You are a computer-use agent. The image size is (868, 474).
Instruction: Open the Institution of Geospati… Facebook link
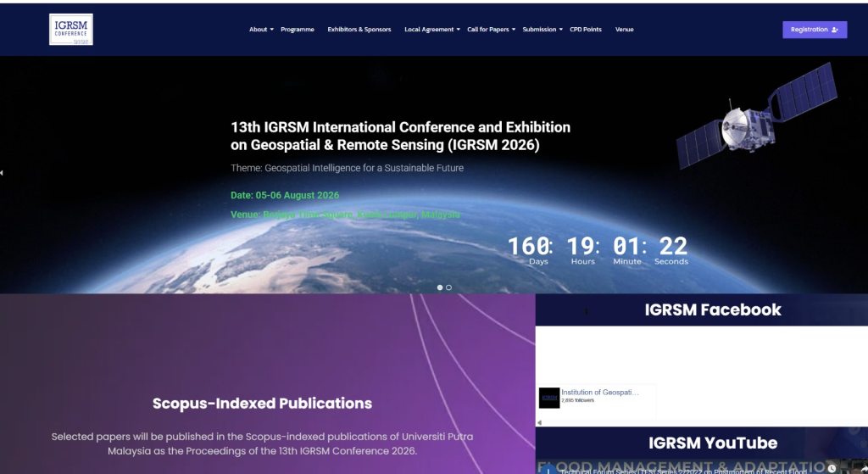point(599,392)
